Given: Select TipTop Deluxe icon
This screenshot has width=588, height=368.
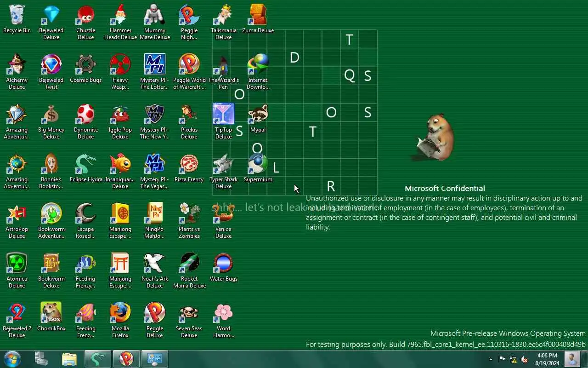Looking at the screenshot, I should pyautogui.click(x=224, y=121).
